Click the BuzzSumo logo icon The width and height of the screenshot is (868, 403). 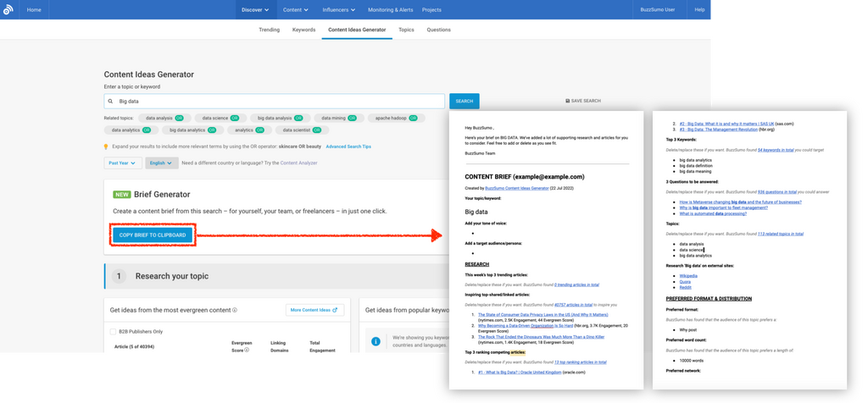pyautogui.click(x=8, y=10)
